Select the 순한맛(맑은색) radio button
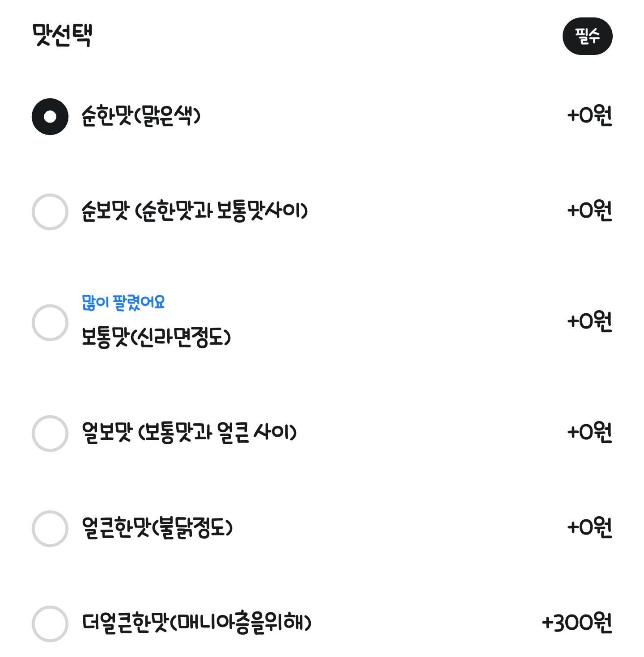This screenshot has width=644, height=657. (x=50, y=117)
